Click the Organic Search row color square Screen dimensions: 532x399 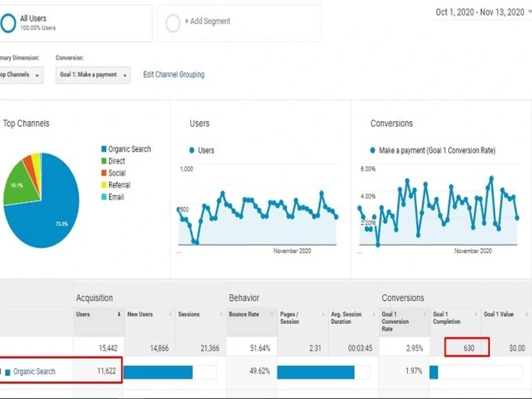[8, 372]
